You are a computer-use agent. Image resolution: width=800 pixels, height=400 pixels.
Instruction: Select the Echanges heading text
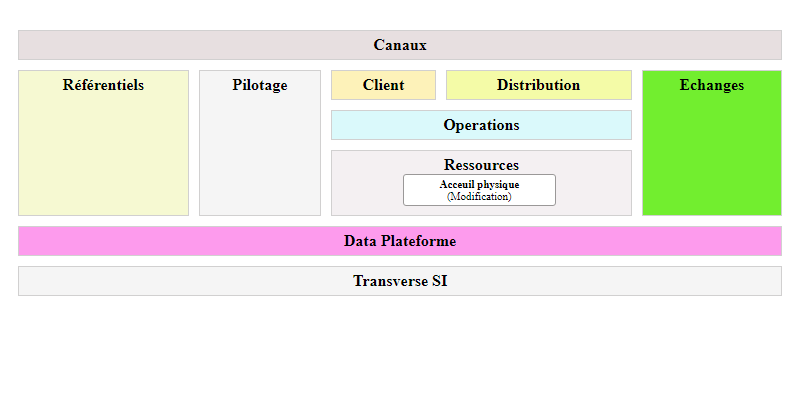(x=711, y=85)
